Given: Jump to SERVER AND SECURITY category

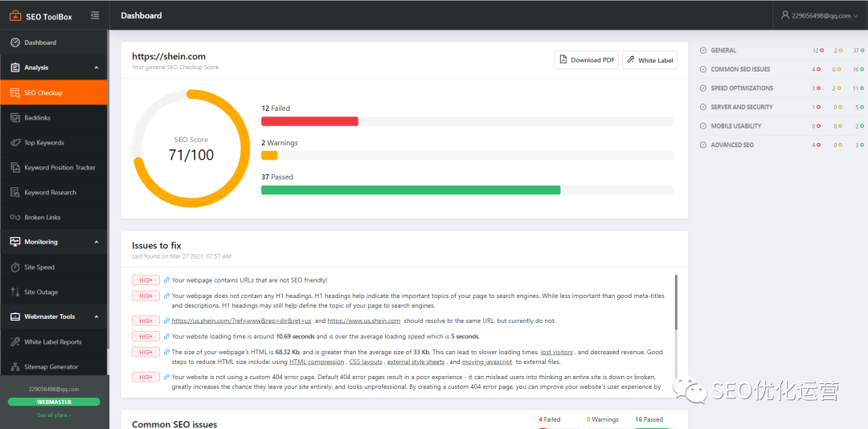Looking at the screenshot, I should pos(742,107).
